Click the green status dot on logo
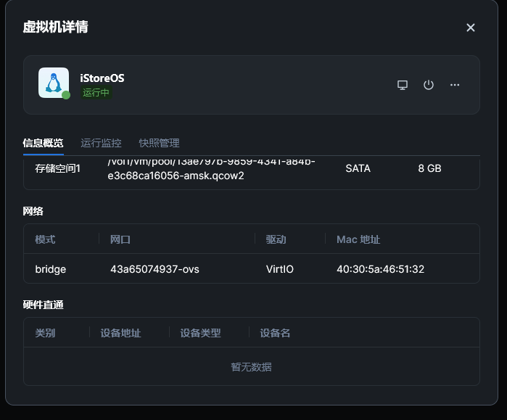This screenshot has width=507, height=420. coord(66,95)
